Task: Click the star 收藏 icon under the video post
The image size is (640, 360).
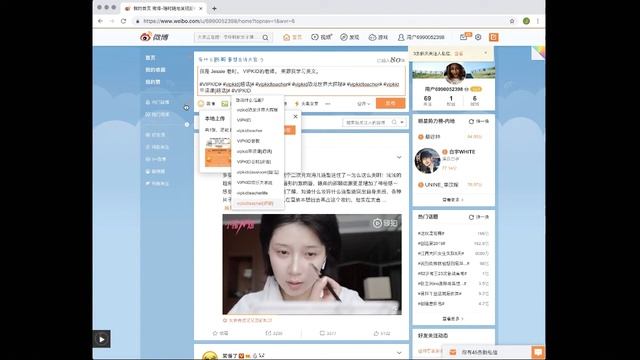Action: click(215, 333)
